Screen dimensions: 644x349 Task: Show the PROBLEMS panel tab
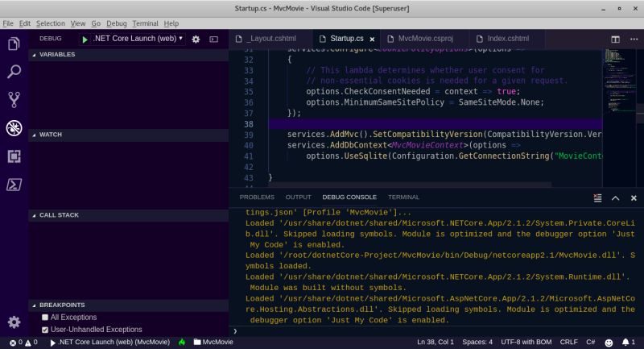point(257,197)
